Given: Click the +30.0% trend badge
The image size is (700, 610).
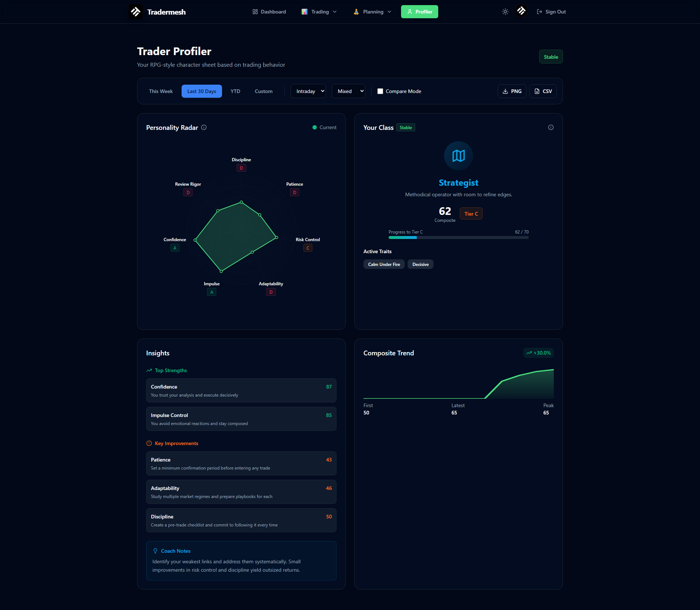Looking at the screenshot, I should (x=538, y=353).
